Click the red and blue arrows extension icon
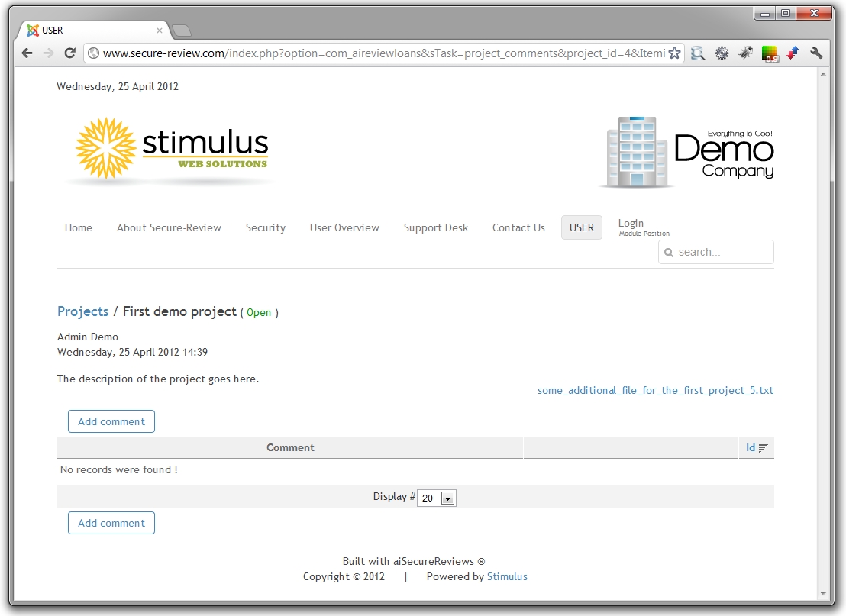The width and height of the screenshot is (846, 616). pyautogui.click(x=793, y=53)
